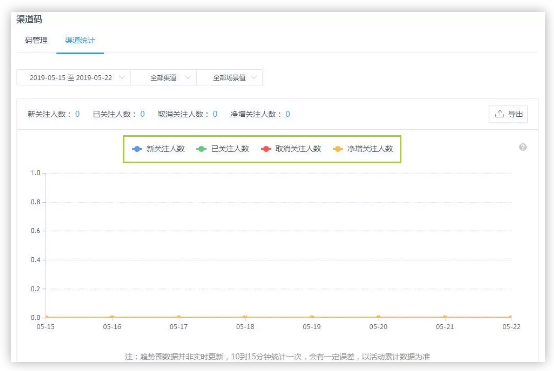Click the data point above 05-20
Viewport: 554px width, 371px height.
(x=378, y=317)
